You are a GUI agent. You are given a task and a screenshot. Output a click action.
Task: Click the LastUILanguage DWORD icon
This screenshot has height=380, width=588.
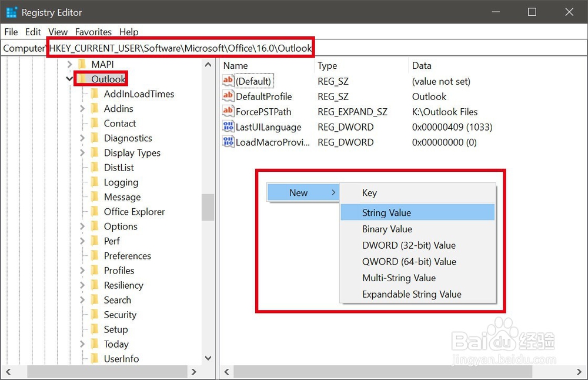tap(228, 127)
